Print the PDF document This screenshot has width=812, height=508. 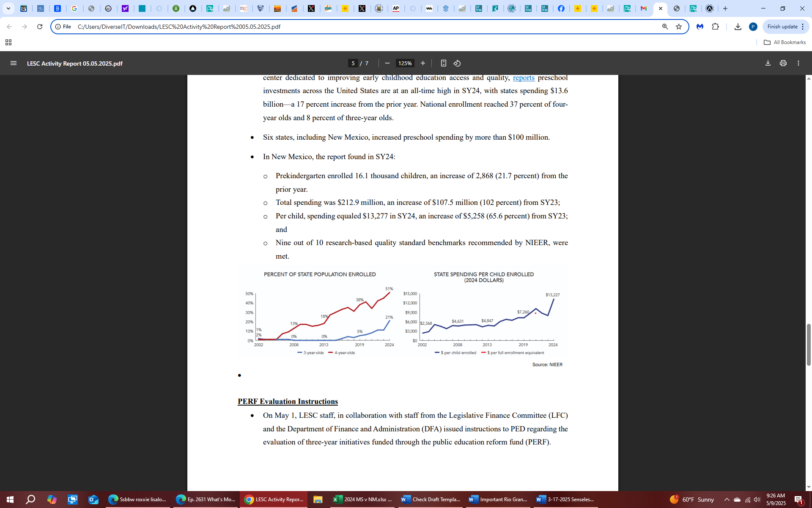coord(783,63)
